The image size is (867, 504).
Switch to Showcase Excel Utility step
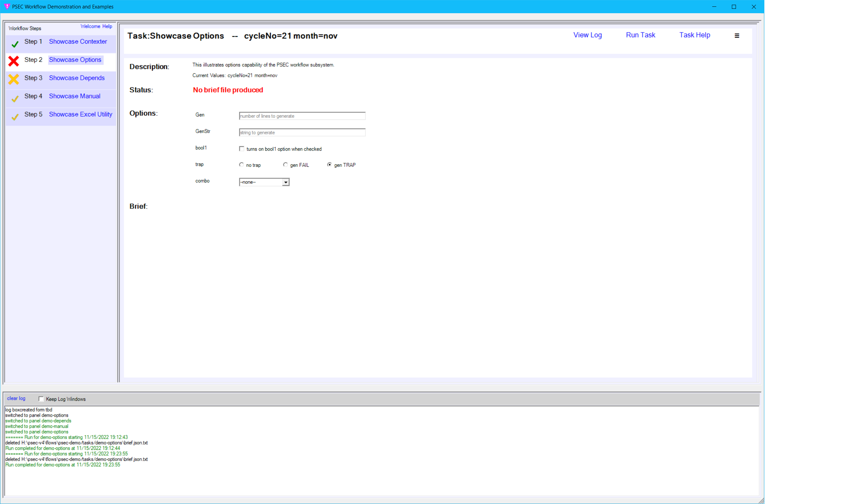pyautogui.click(x=81, y=114)
